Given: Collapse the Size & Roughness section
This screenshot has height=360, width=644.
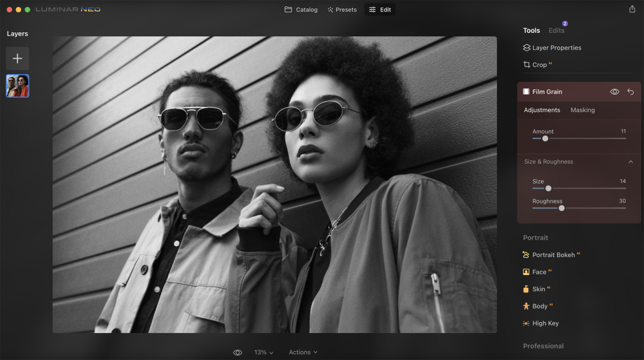Looking at the screenshot, I should (x=630, y=162).
